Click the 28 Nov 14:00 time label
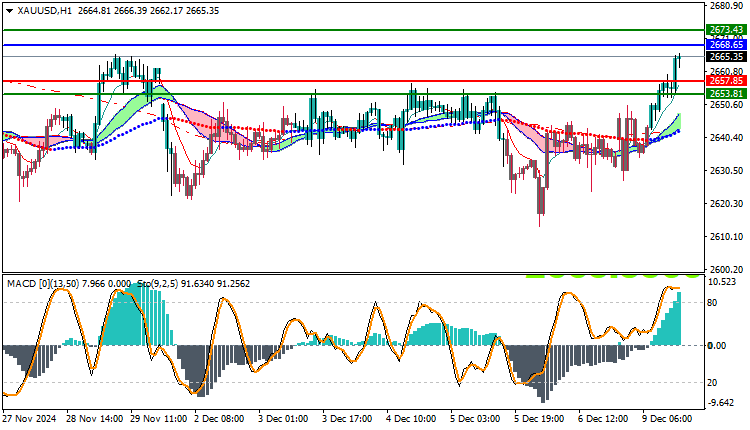This screenshot has width=750, height=430. tap(94, 419)
